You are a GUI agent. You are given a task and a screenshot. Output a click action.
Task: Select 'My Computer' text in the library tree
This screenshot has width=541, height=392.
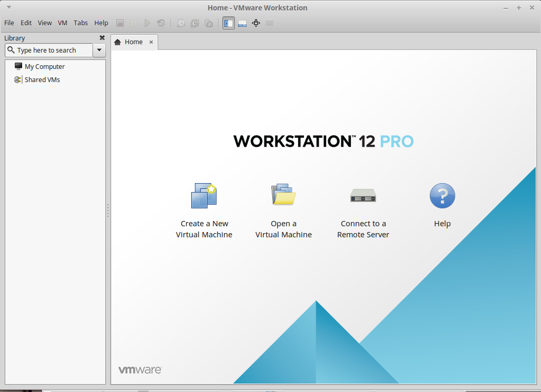[44, 66]
